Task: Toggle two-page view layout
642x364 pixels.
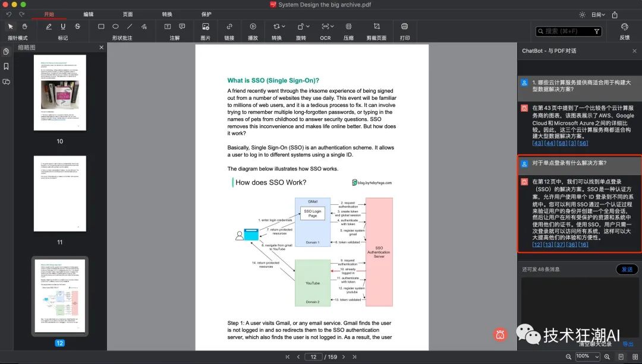Action: pos(634,356)
